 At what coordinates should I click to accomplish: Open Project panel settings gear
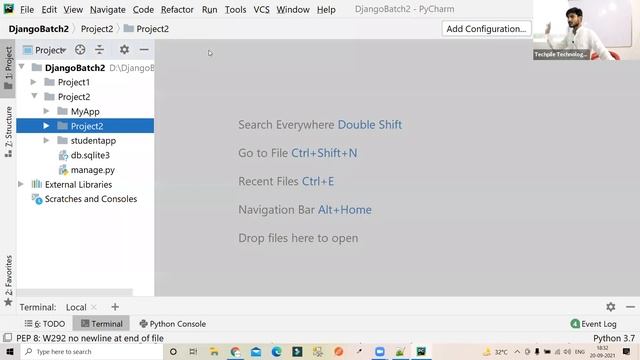[124, 50]
